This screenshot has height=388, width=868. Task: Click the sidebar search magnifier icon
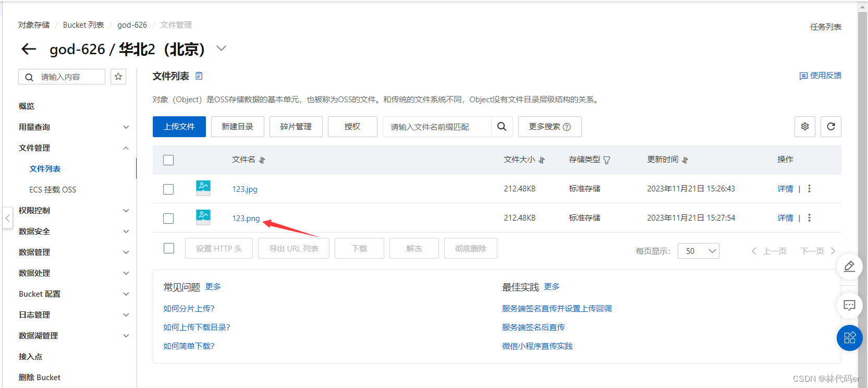[x=29, y=77]
